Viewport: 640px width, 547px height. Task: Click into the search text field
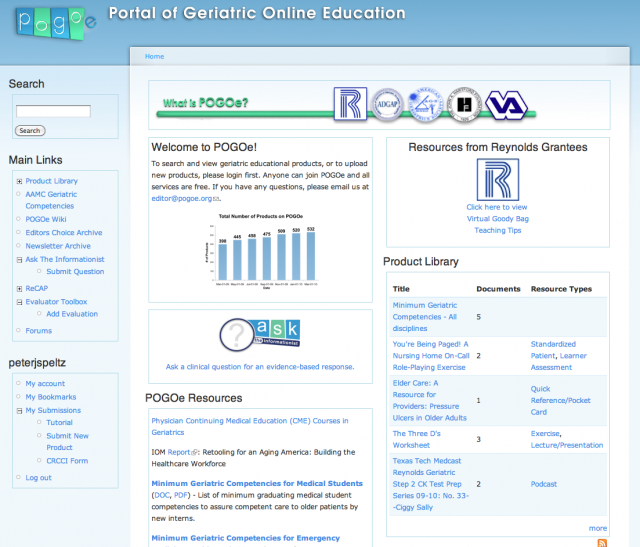53,111
